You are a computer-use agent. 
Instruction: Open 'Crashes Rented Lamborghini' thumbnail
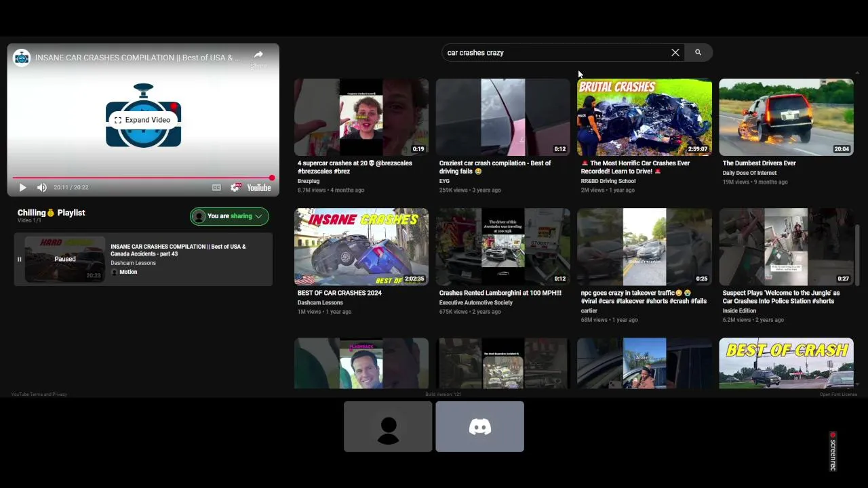click(503, 247)
